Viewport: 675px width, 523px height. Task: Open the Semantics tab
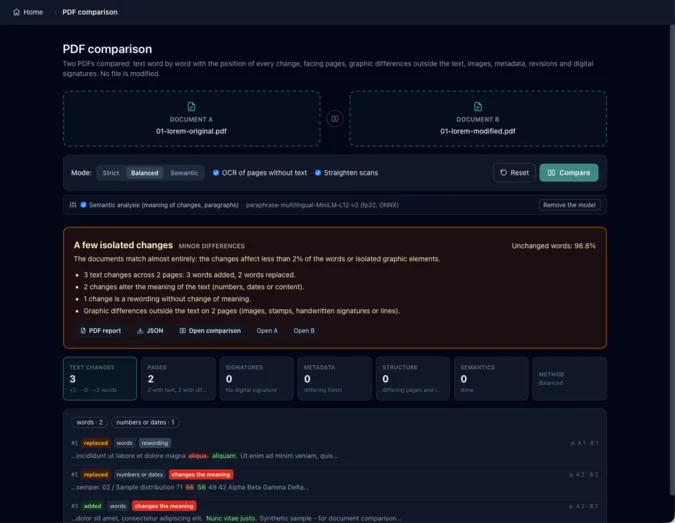click(491, 378)
